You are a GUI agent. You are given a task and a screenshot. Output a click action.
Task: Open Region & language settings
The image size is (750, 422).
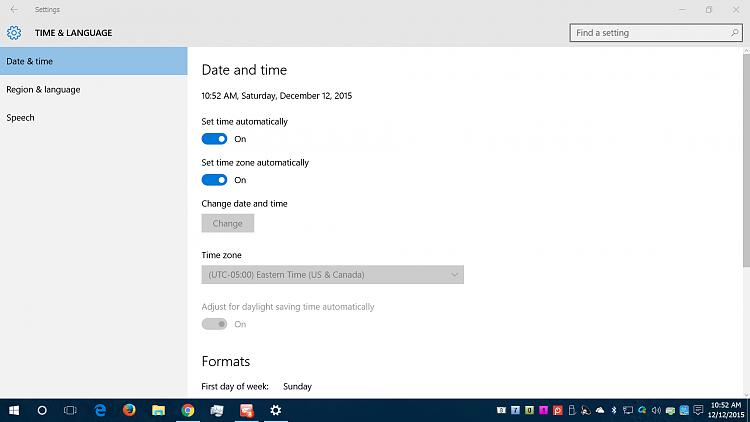tap(94, 89)
